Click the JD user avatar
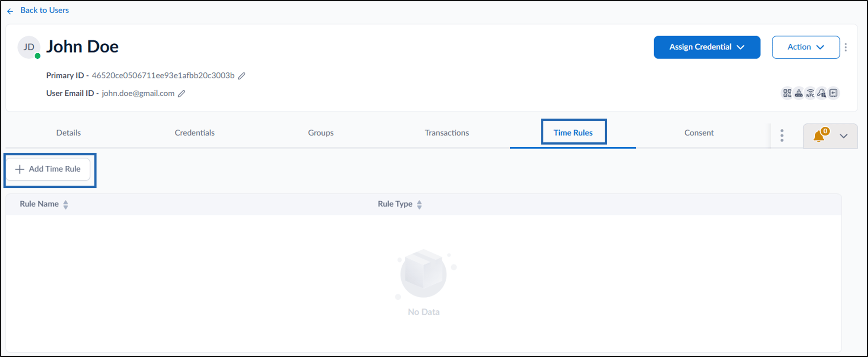This screenshot has height=357, width=868. [x=29, y=47]
